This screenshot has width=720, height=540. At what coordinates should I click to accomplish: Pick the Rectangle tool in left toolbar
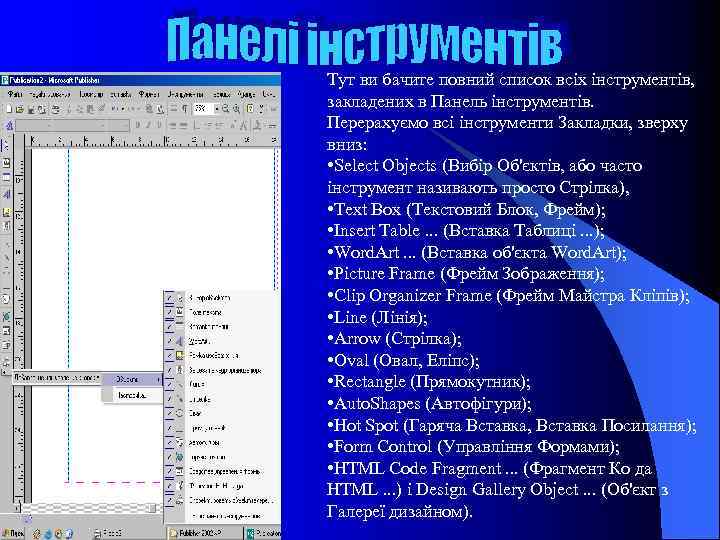(6, 286)
